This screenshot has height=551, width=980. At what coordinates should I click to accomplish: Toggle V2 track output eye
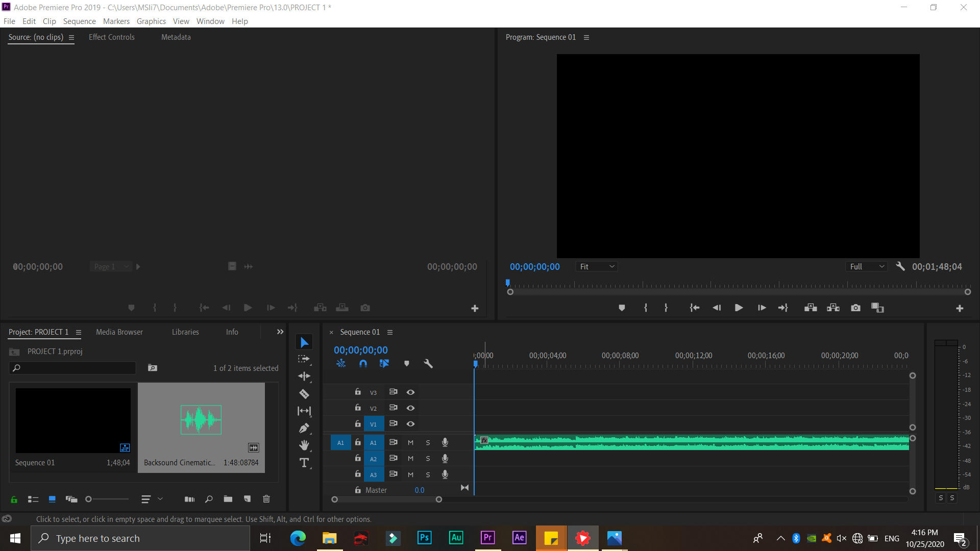click(410, 408)
